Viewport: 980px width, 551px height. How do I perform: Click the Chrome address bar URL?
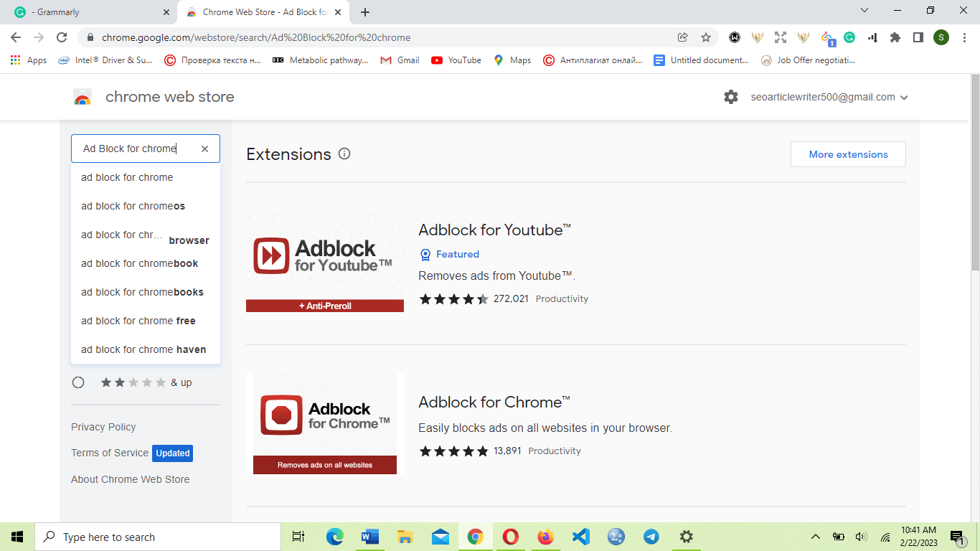tap(256, 37)
